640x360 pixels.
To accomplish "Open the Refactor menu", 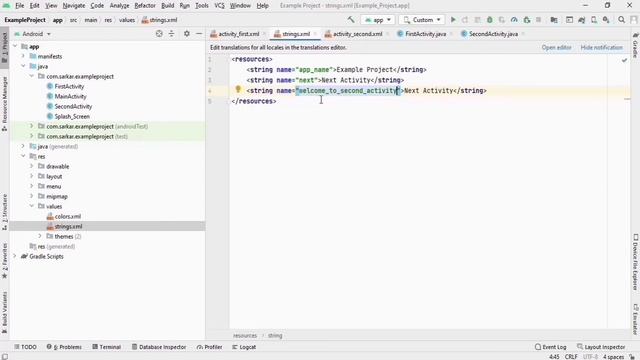I will 145,5.
